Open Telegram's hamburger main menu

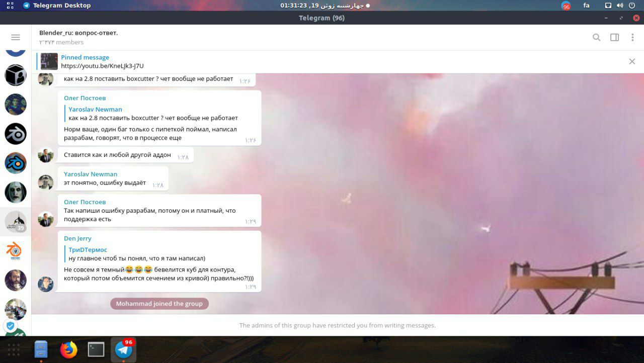(16, 37)
